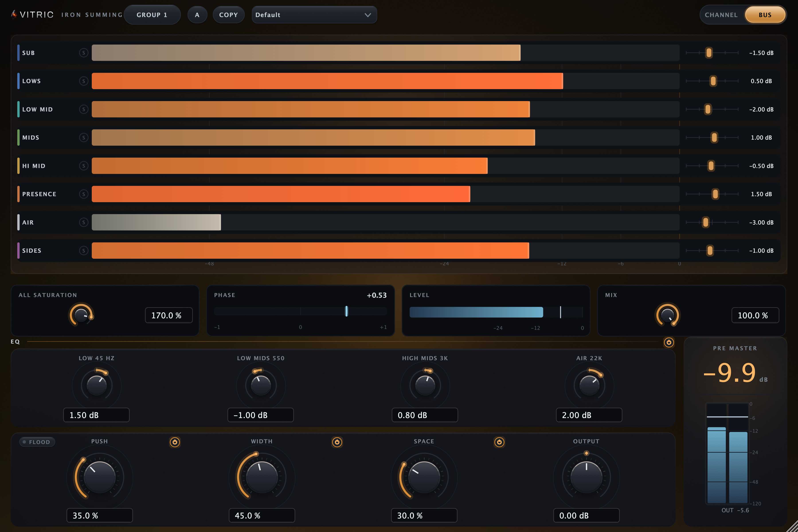Click the MIX knob
Screen dimensions: 798x532
click(x=667, y=315)
